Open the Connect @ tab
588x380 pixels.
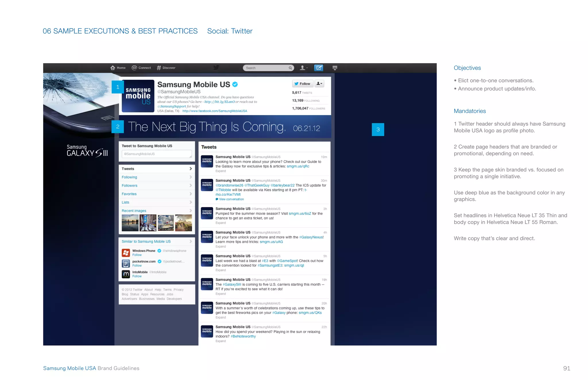(x=141, y=68)
